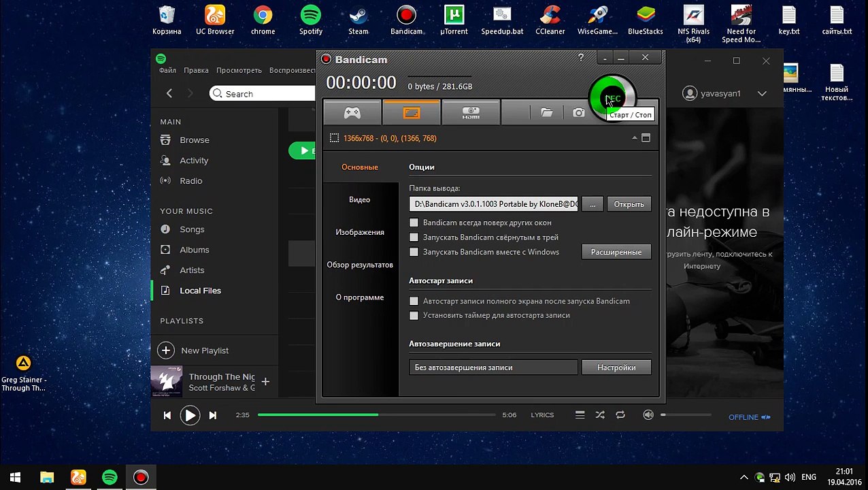Viewport: 868px width, 490px height.
Task: Enable 'Автостарт записи полного экрана' checkbox
Action: click(414, 301)
